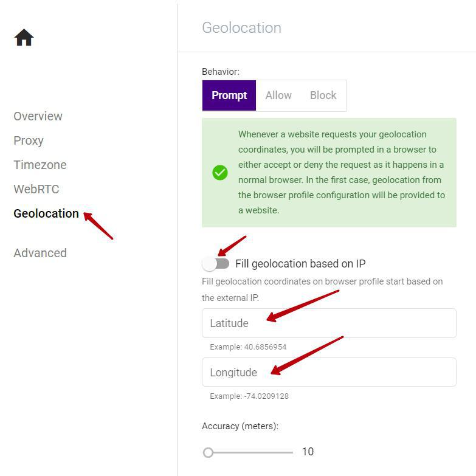This screenshot has height=476, width=476.
Task: Set behavior to Block
Action: [x=323, y=95]
